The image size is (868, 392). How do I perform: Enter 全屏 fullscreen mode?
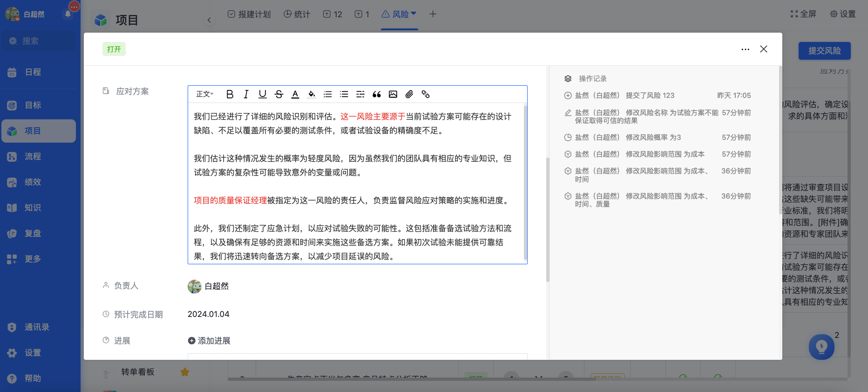tap(803, 14)
